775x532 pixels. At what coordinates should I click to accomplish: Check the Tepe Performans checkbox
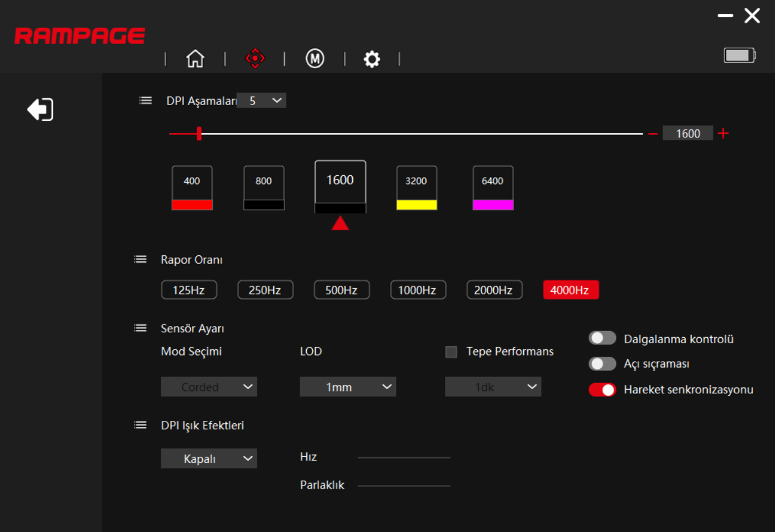pos(451,351)
